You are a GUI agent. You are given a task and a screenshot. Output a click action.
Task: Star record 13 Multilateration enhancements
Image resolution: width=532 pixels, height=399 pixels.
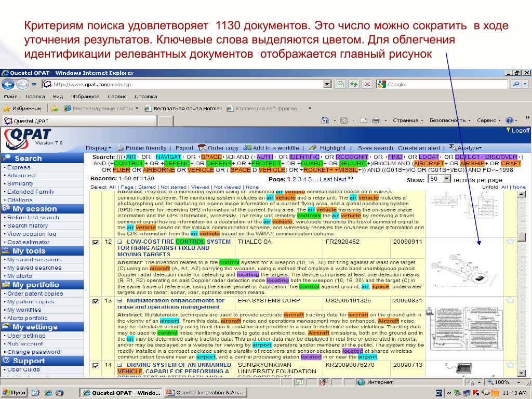510,300
